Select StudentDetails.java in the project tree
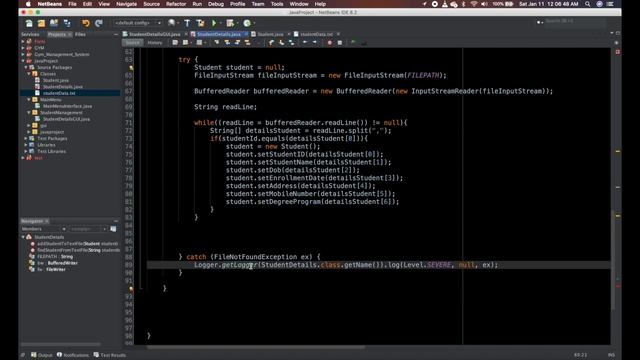 pos(62,87)
